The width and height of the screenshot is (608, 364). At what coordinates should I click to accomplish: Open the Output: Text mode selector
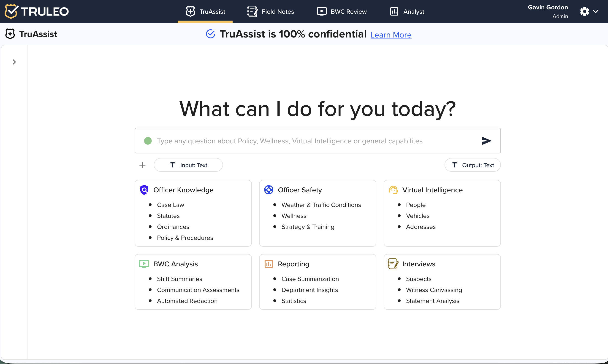click(x=472, y=165)
